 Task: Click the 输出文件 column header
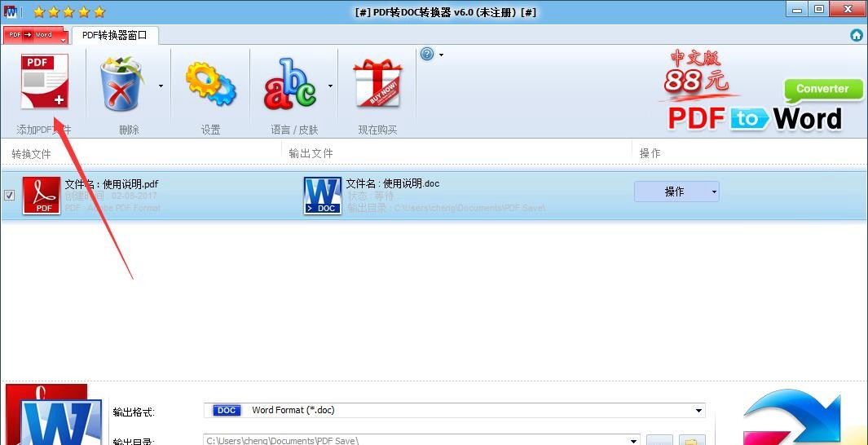pyautogui.click(x=311, y=153)
